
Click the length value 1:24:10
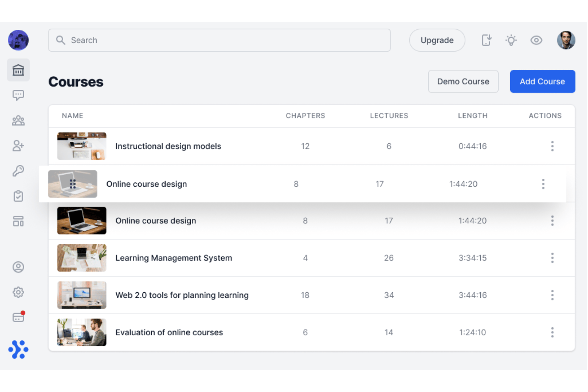(x=473, y=332)
